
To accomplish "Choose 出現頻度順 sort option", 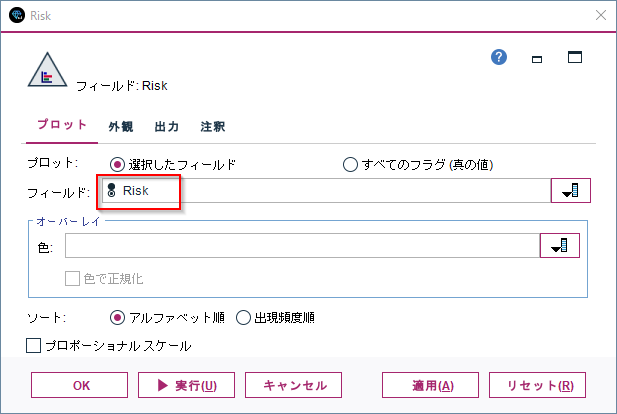I will 243,318.
